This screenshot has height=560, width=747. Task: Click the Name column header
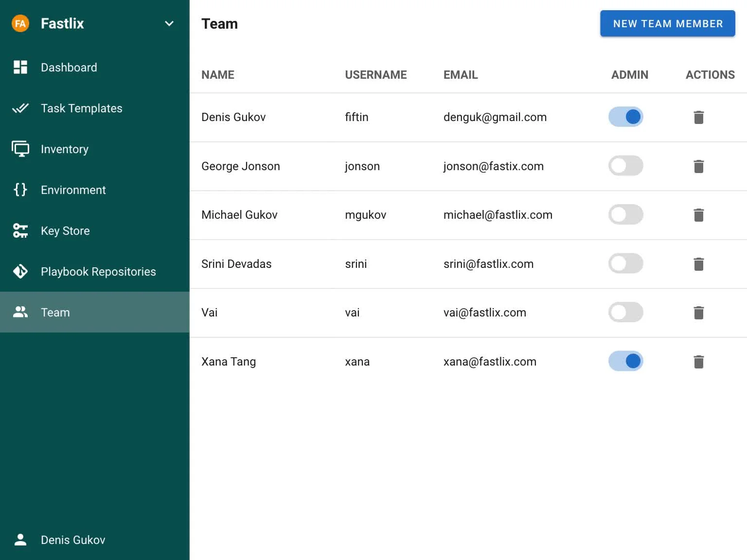[218, 75]
